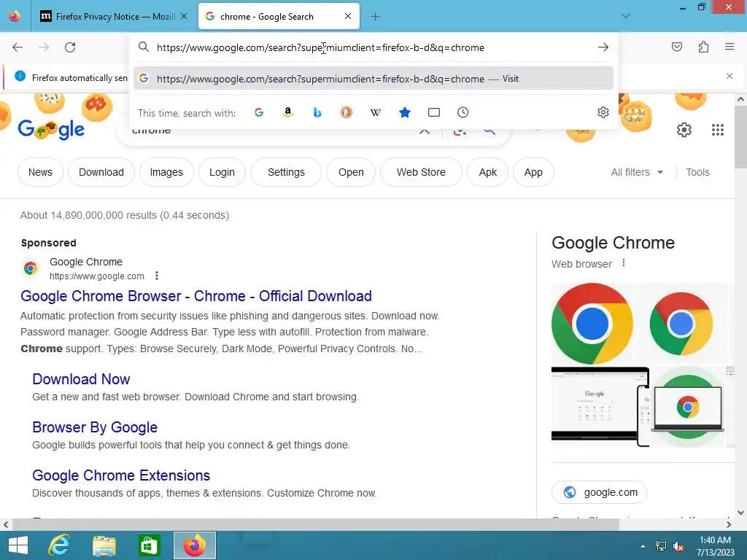Close the chrome Google Search tab
This screenshot has width=747, height=560.
(x=348, y=16)
